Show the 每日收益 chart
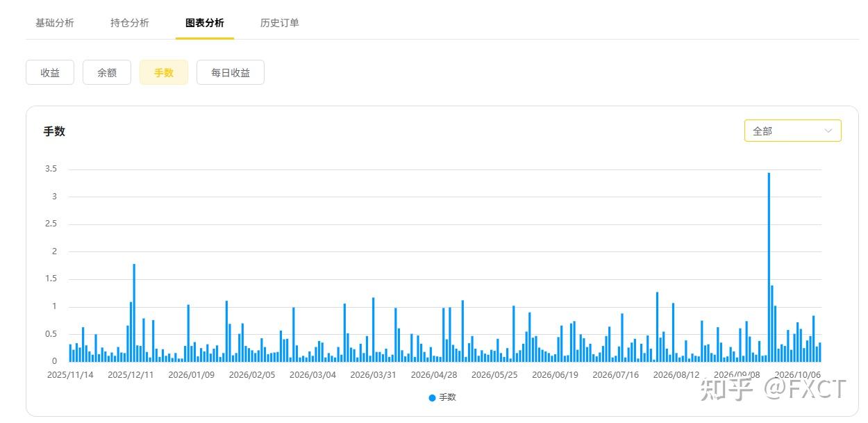The image size is (868, 423). click(x=231, y=72)
